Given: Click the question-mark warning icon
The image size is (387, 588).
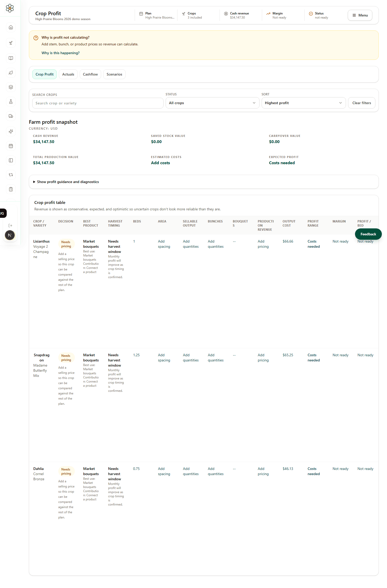Looking at the screenshot, I should pos(36,38).
